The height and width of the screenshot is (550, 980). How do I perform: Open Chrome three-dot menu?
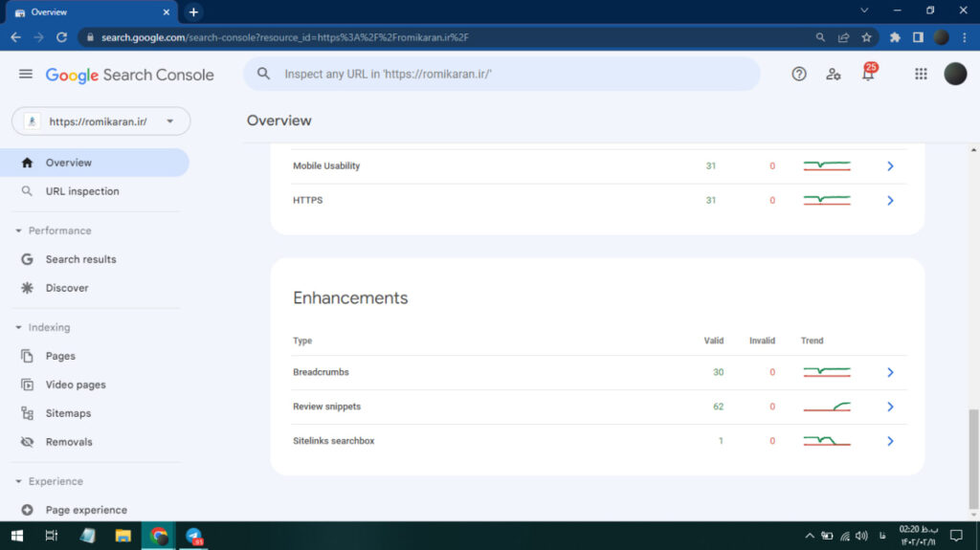[x=965, y=37]
